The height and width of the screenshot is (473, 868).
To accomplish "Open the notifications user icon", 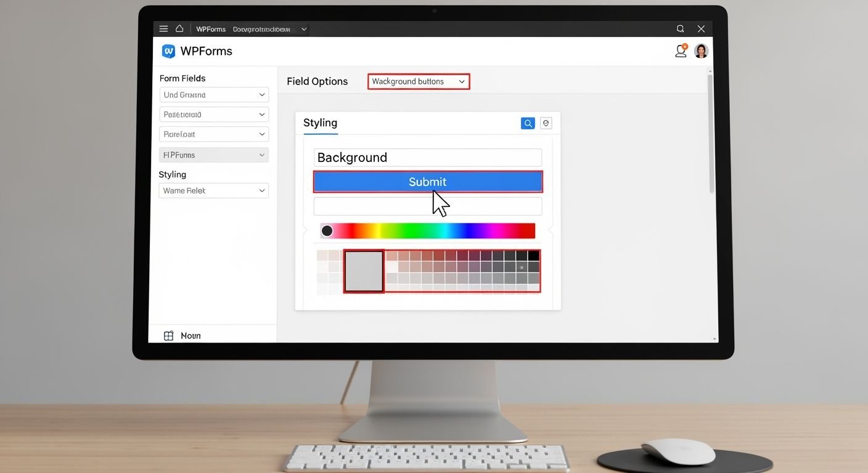I will 681,51.
